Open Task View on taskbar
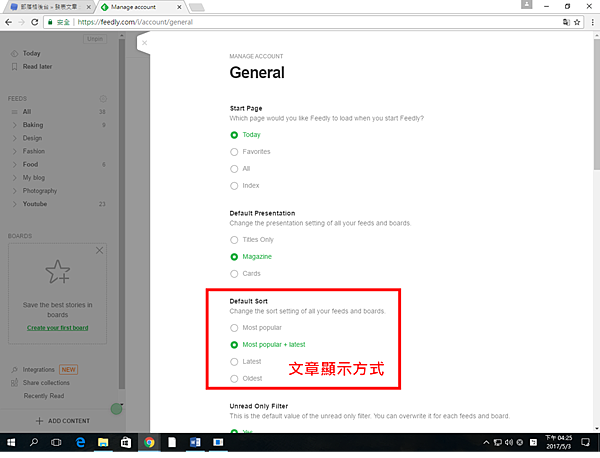Image resolution: width=600 pixels, height=458 pixels. pyautogui.click(x=56, y=443)
